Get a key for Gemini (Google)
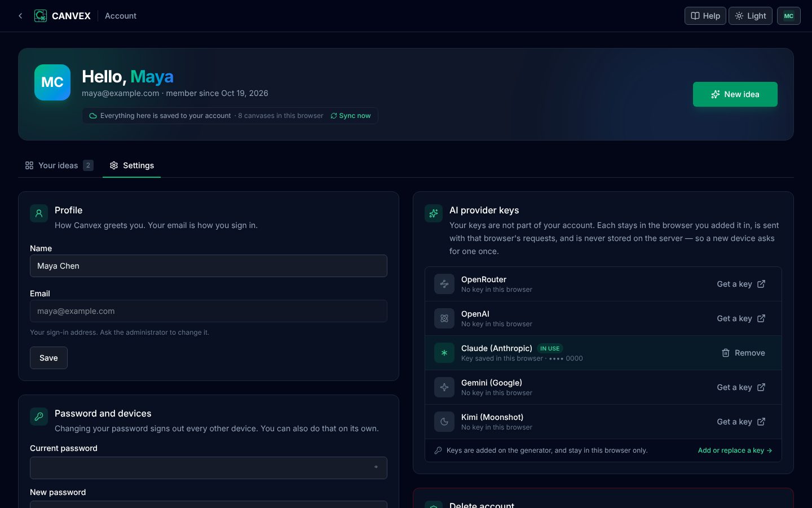 741,387
